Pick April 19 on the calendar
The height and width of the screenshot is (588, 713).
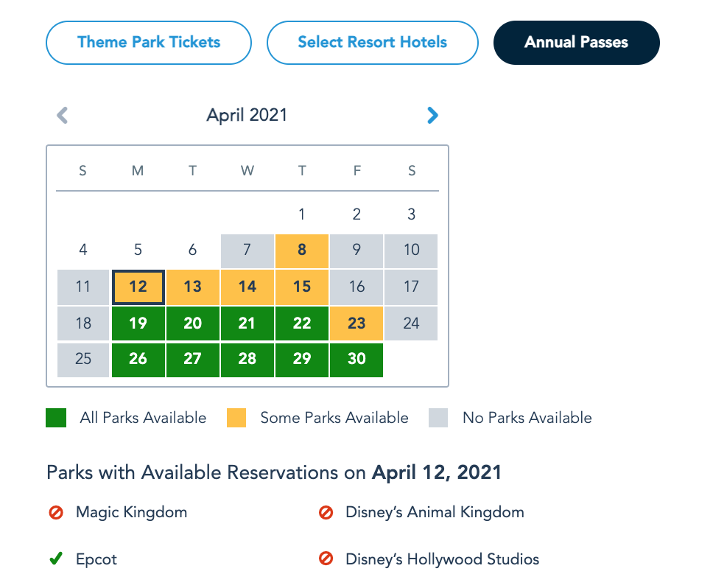(x=138, y=323)
